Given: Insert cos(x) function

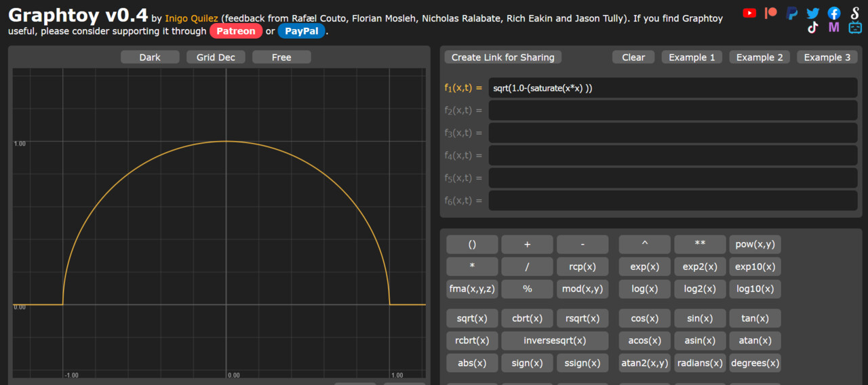Looking at the screenshot, I should [644, 318].
